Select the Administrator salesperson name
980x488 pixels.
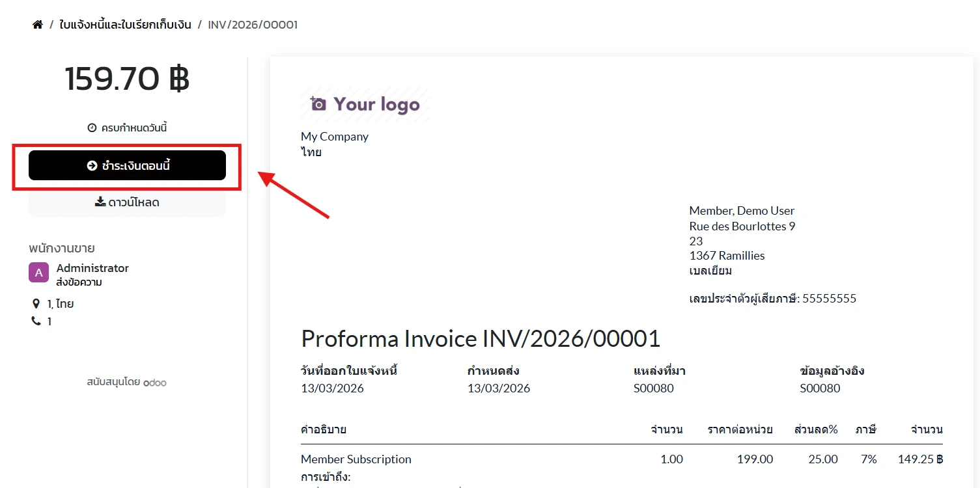[x=92, y=268]
